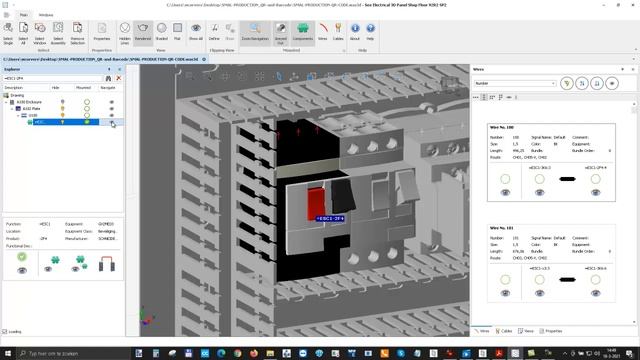Open the About dialog

355,32
